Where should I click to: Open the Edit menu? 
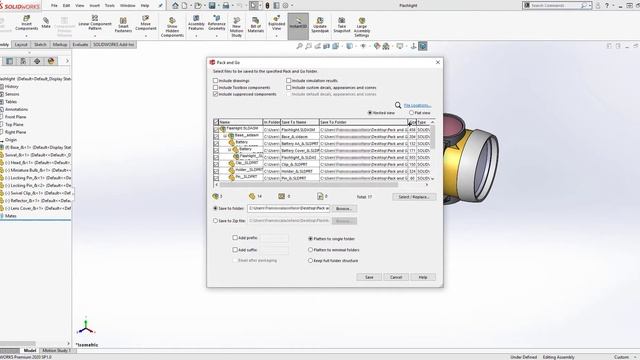pos(67,6)
